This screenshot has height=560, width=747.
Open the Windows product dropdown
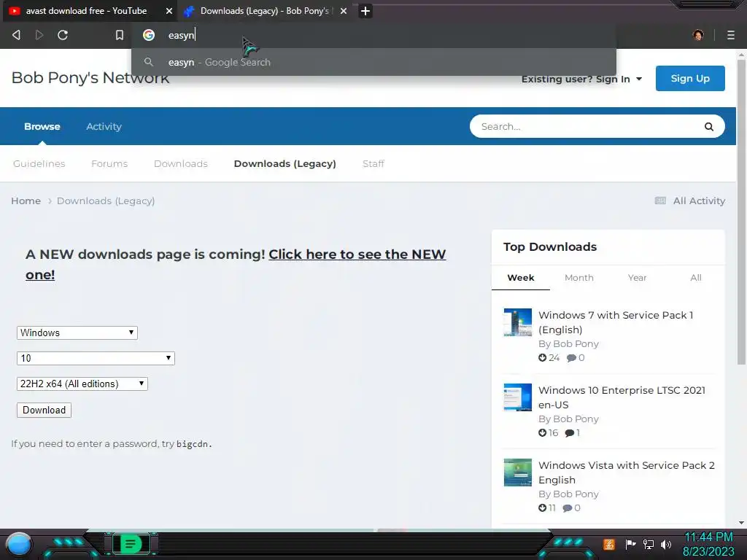coord(77,332)
